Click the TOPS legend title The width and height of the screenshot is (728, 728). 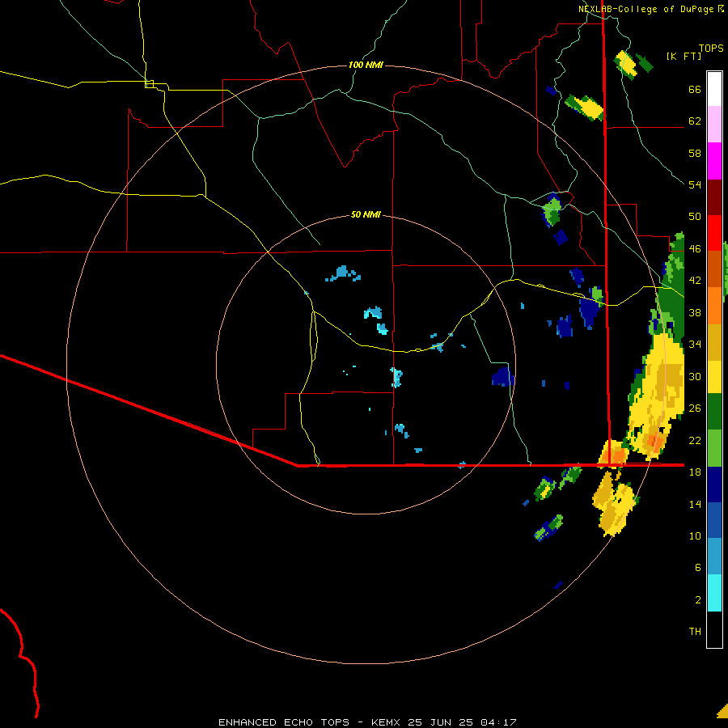711,48
